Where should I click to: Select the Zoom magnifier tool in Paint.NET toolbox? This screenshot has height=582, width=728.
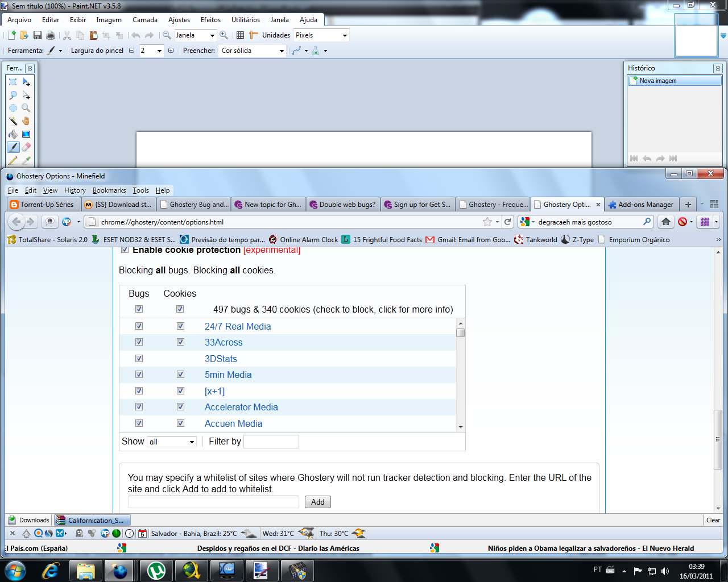tap(26, 108)
